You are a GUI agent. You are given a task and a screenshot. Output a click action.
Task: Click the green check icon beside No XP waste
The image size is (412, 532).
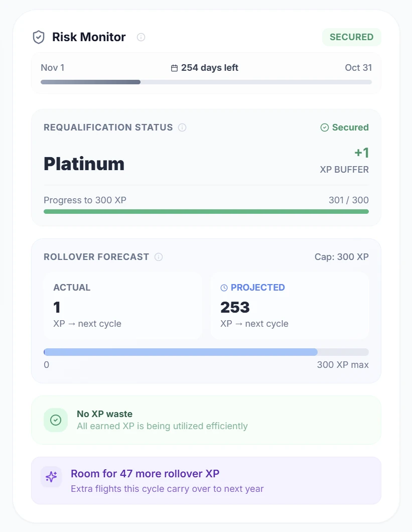pyautogui.click(x=56, y=420)
